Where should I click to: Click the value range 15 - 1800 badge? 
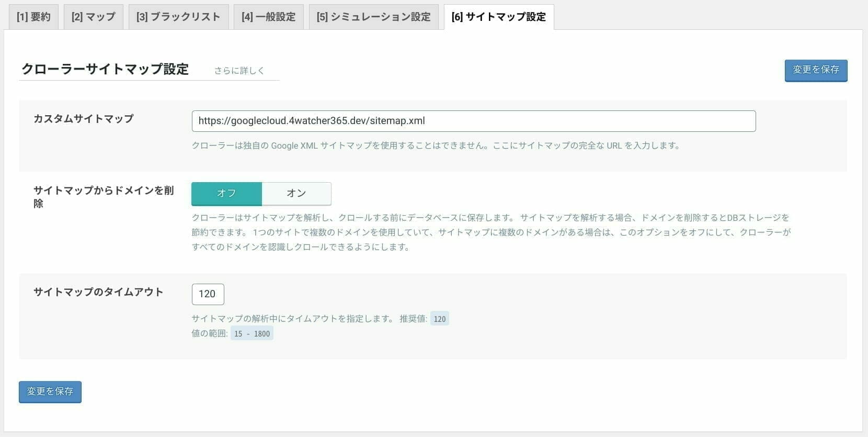click(x=252, y=333)
